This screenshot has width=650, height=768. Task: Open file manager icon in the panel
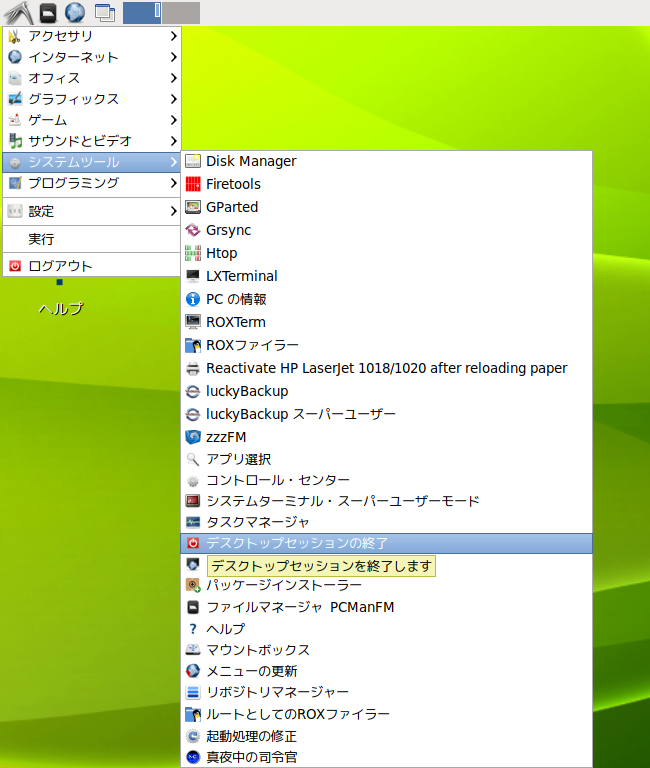click(x=48, y=13)
